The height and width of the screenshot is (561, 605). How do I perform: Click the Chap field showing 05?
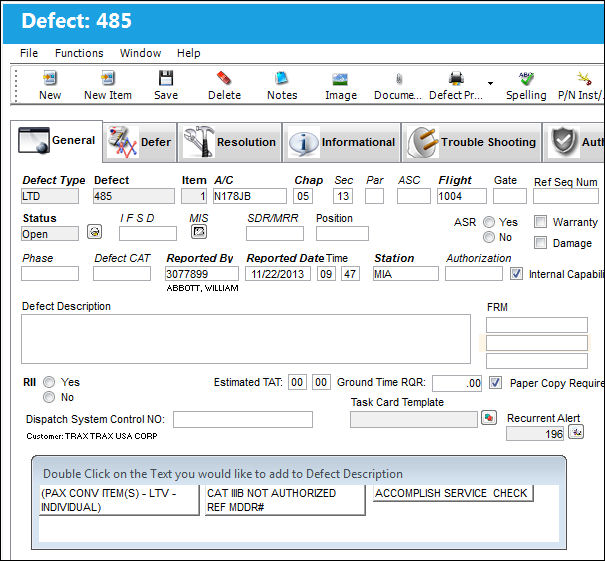pos(303,196)
